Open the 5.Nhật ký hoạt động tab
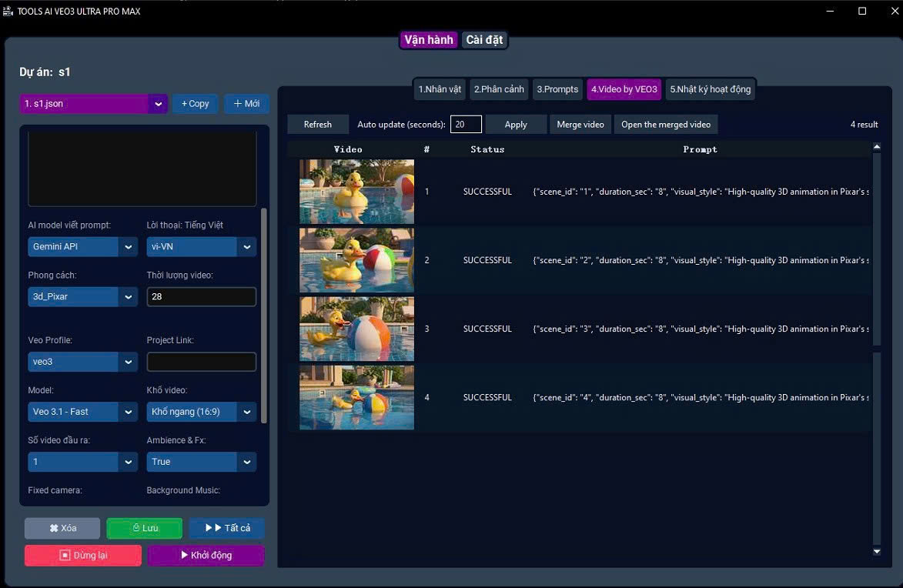 pos(710,89)
